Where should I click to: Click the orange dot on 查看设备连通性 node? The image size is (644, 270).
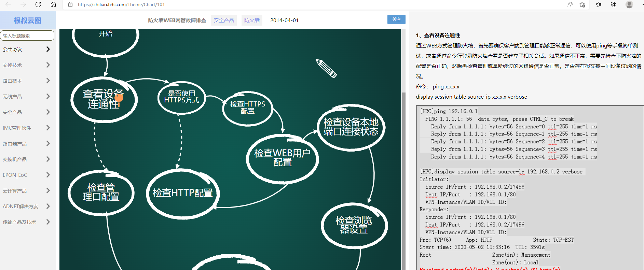[x=119, y=98]
